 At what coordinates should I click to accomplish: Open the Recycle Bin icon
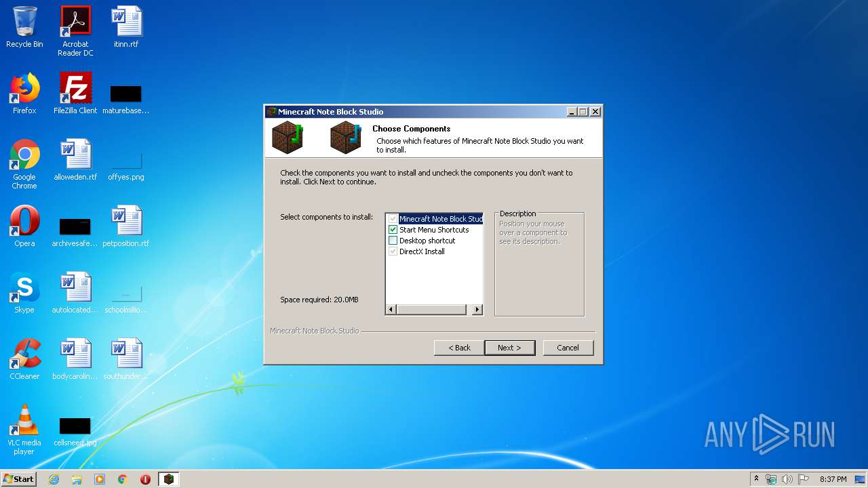(x=24, y=27)
